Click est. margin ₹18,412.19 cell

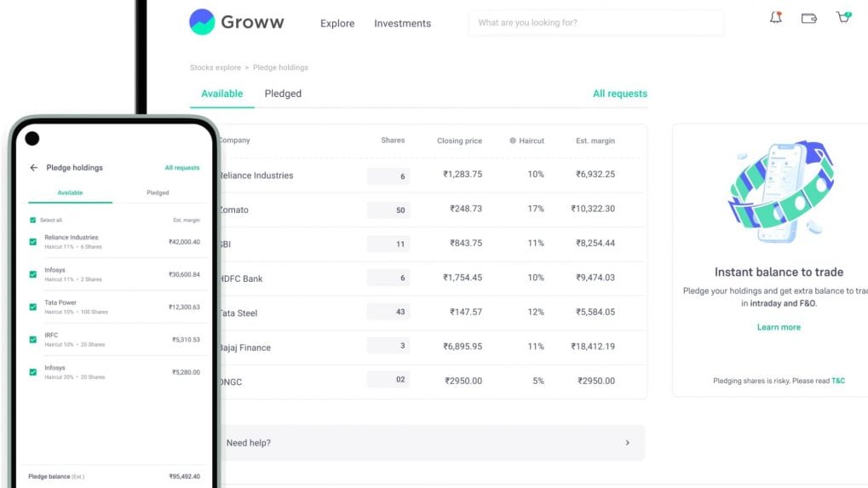point(593,347)
